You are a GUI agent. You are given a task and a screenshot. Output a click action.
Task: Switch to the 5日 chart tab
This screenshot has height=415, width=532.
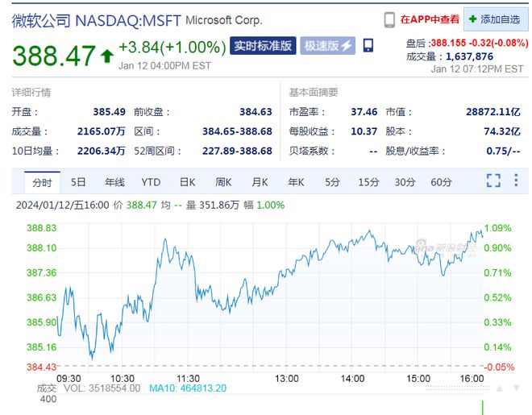pos(78,182)
